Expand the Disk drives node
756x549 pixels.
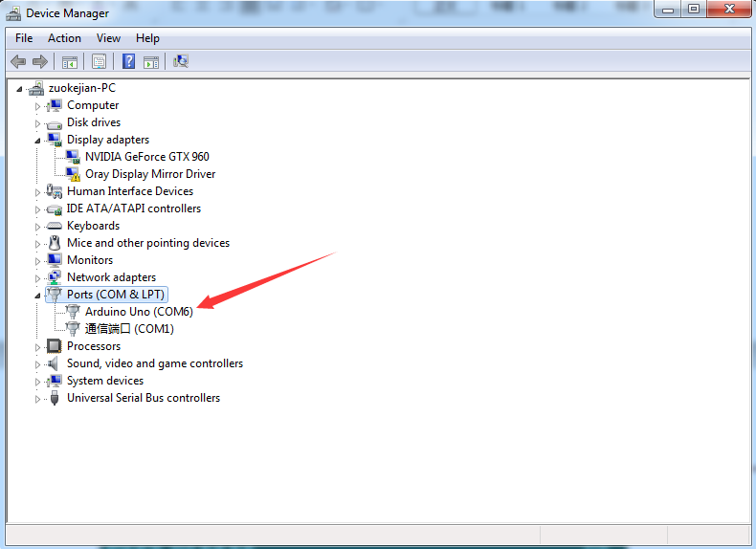[37, 123]
